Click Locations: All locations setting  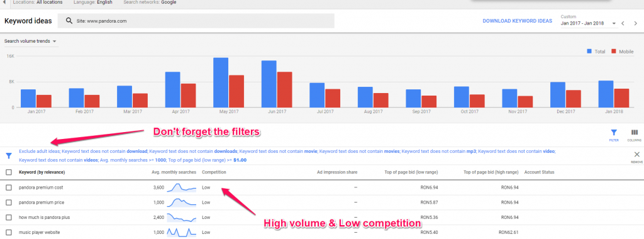38,2
